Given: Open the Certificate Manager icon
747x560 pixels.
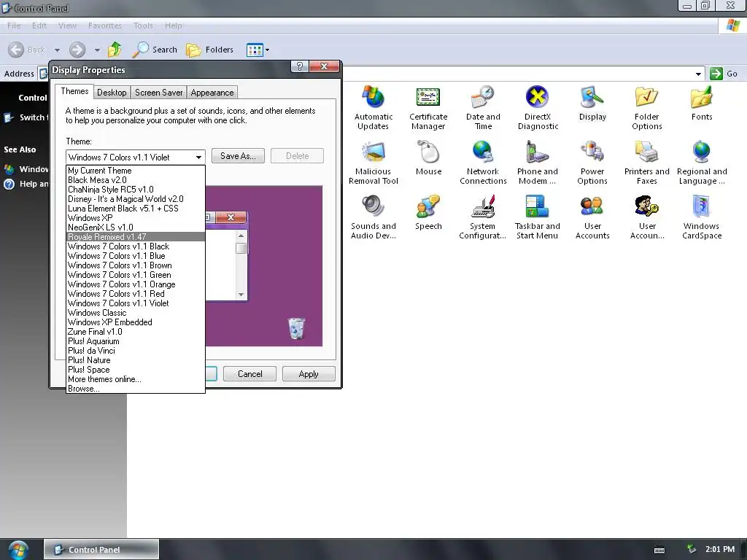Looking at the screenshot, I should click(x=428, y=108).
